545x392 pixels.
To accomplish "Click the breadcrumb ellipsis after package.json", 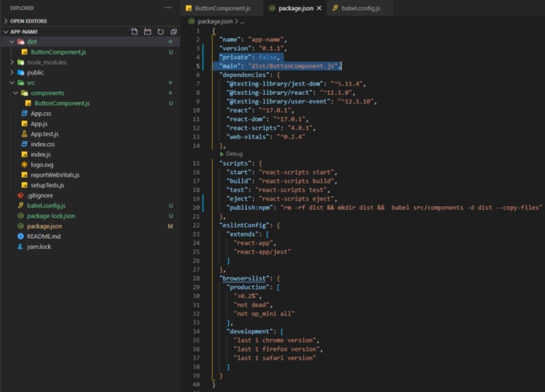I will click(x=242, y=22).
